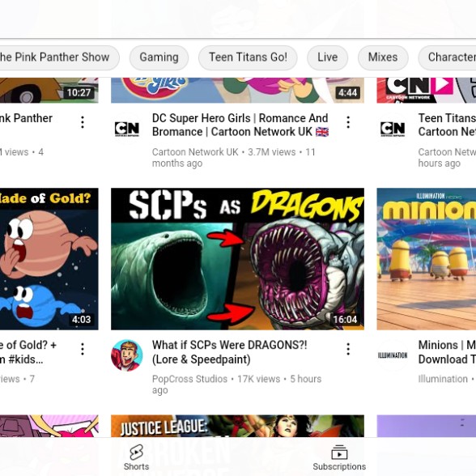Open title What if SCPs Were DRAGONS?!
476x476 pixels.
point(230,352)
